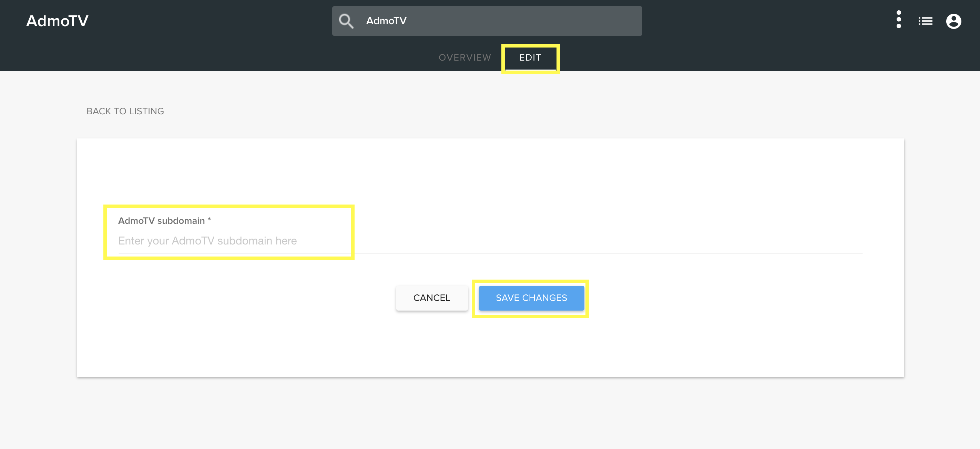Click the AdmoTV logo in header
The image size is (980, 449).
(x=58, y=21)
